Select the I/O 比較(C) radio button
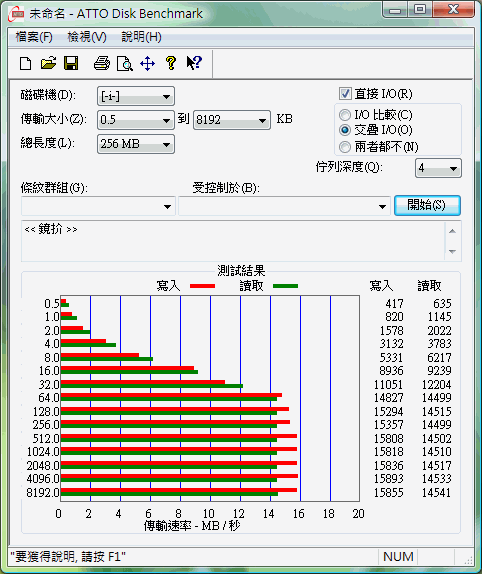This screenshot has width=482, height=574. tap(345, 115)
